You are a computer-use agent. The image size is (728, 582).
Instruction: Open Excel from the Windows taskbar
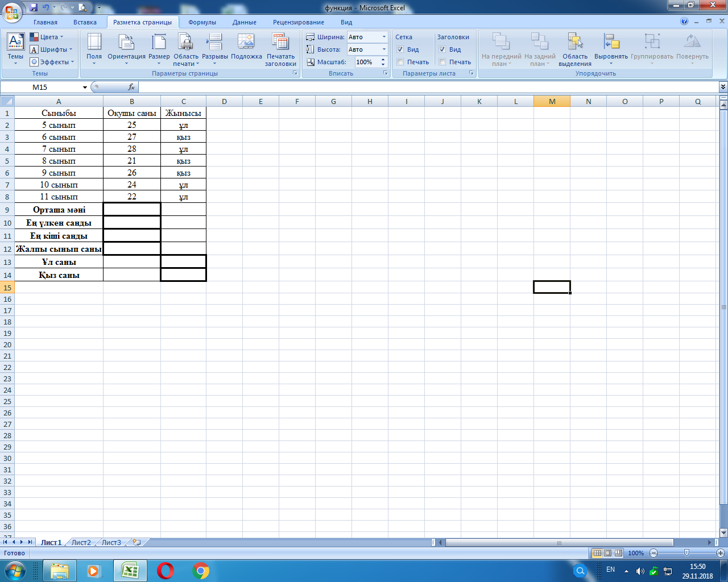130,571
